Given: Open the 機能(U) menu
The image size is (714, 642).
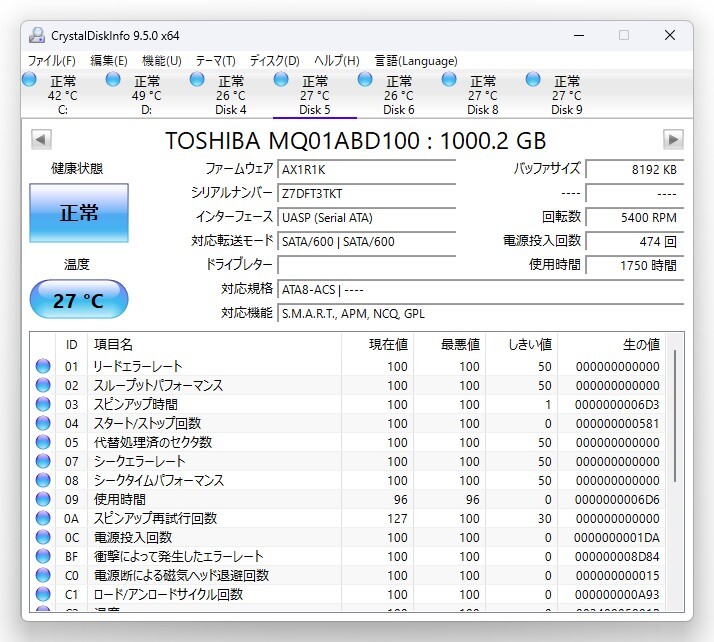Looking at the screenshot, I should tap(161, 60).
